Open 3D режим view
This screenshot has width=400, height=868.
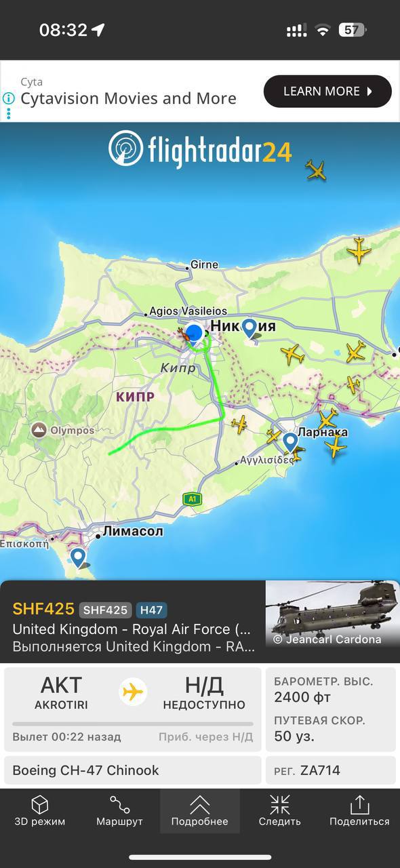40,811
